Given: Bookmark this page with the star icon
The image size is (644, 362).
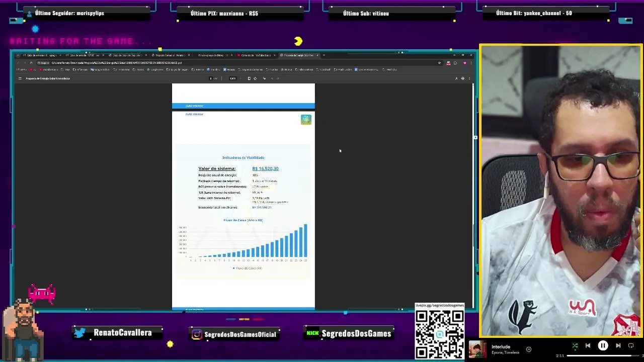Looking at the screenshot, I should [x=439, y=63].
